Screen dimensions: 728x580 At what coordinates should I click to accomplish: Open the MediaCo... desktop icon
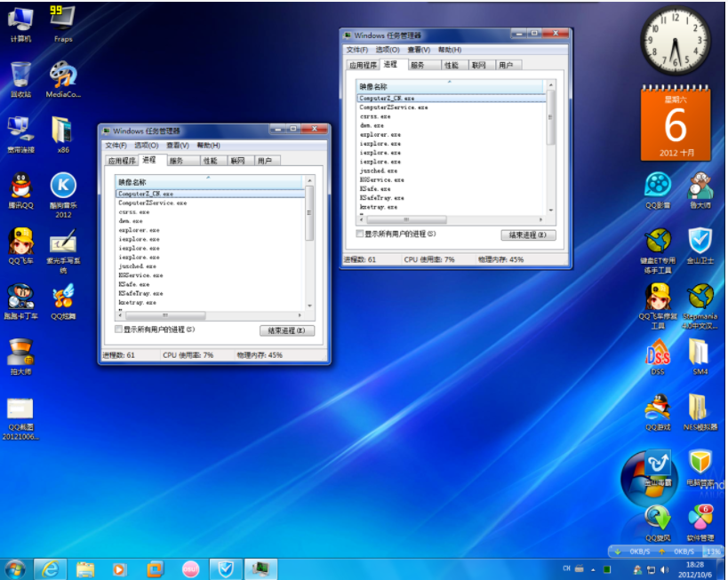click(x=63, y=79)
